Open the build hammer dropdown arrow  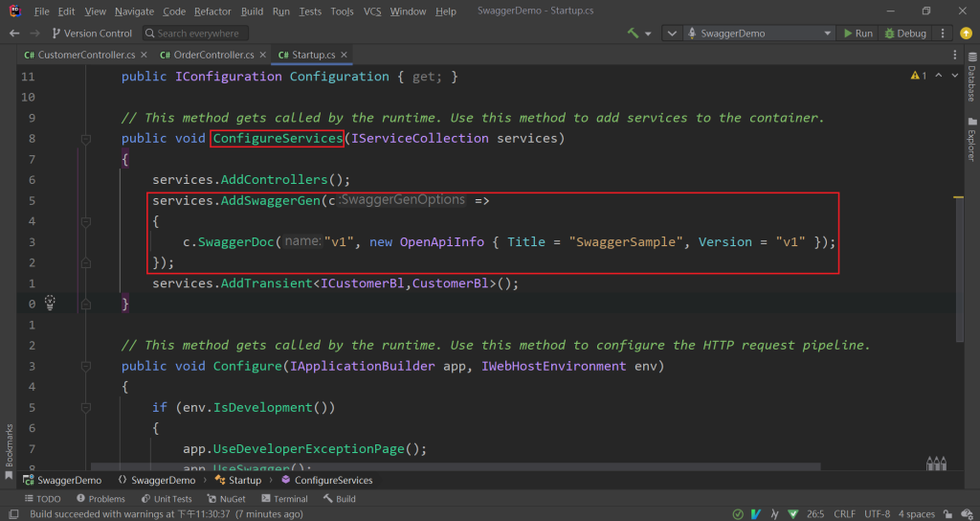648,34
